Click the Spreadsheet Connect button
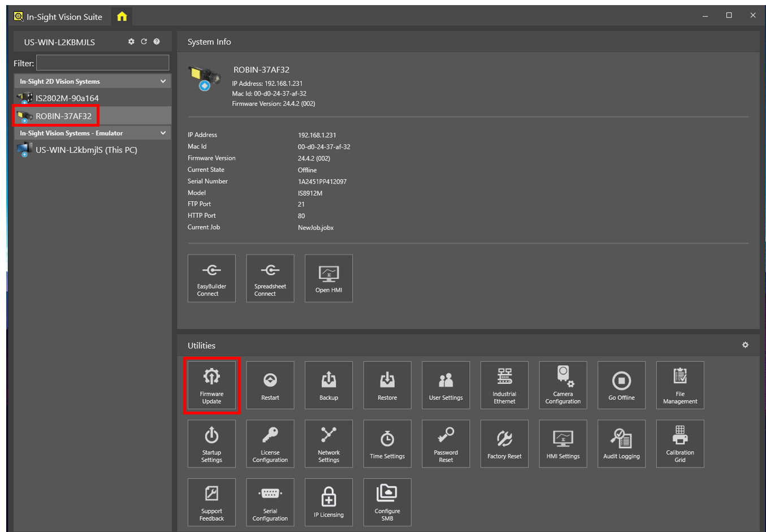Viewport: 766px width, 532px height. coord(270,278)
